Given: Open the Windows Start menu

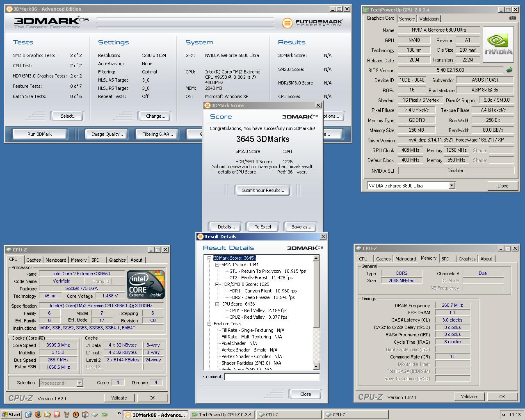Looking at the screenshot, I should pos(11,414).
